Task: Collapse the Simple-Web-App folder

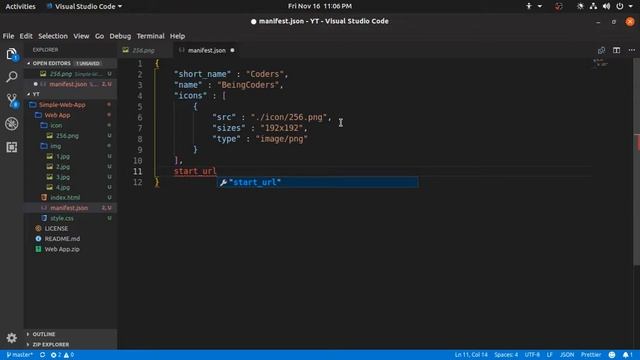Action: click(70, 105)
